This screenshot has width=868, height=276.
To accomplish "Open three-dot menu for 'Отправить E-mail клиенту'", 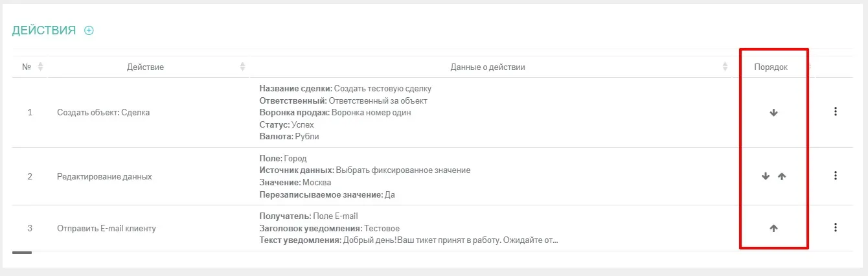I will [x=835, y=227].
